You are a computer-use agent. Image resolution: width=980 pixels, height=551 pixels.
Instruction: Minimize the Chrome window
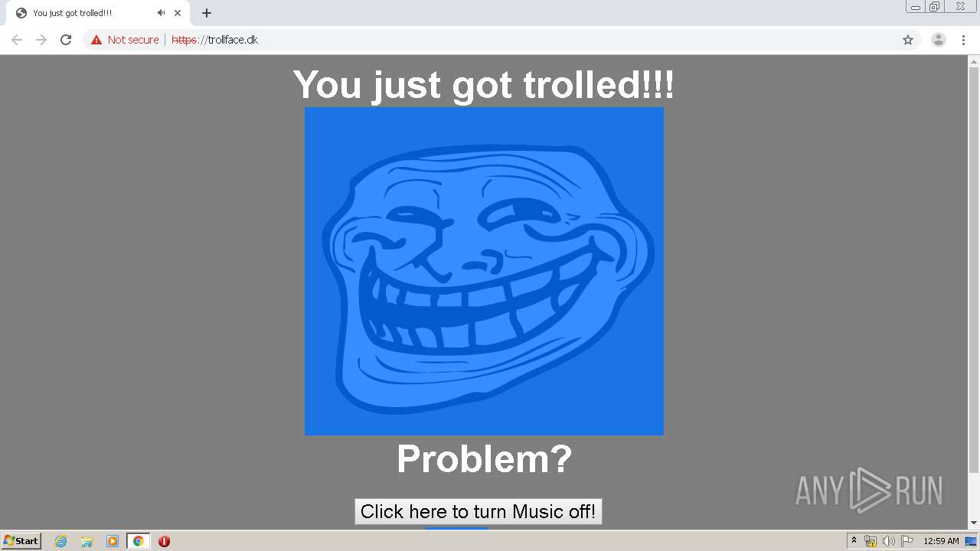916,7
